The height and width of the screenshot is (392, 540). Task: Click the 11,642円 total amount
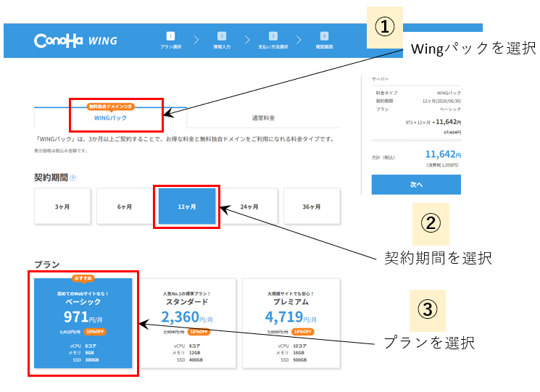tap(443, 154)
